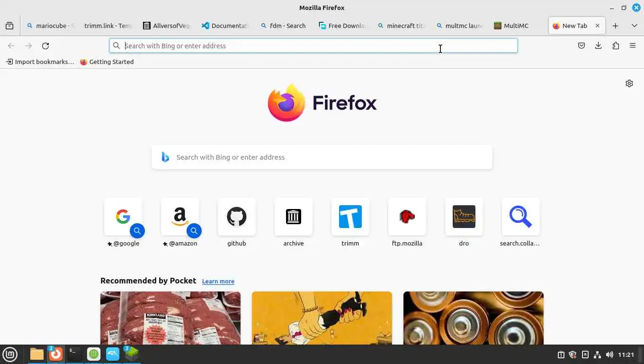Click the Recommended by Pocket heading

(x=148, y=281)
